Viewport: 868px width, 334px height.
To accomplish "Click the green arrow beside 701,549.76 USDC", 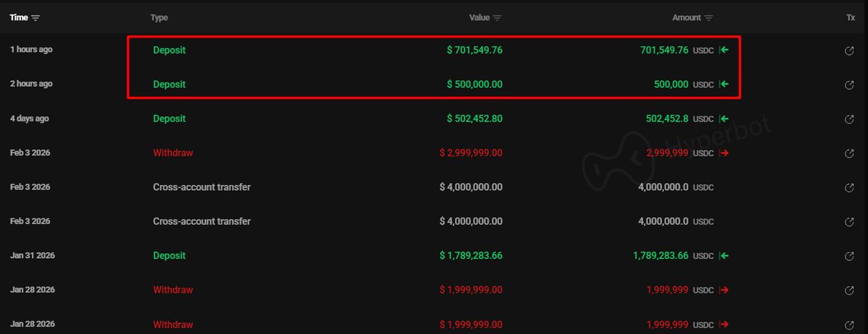I will coord(723,51).
